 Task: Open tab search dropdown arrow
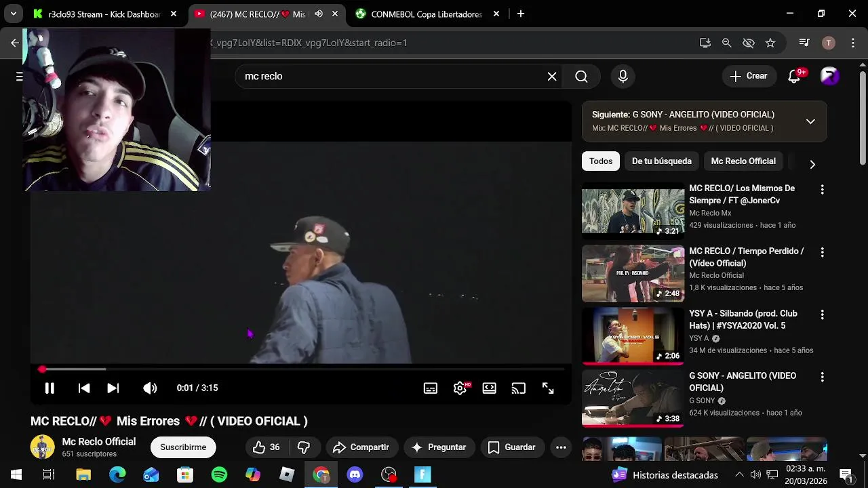tap(13, 14)
